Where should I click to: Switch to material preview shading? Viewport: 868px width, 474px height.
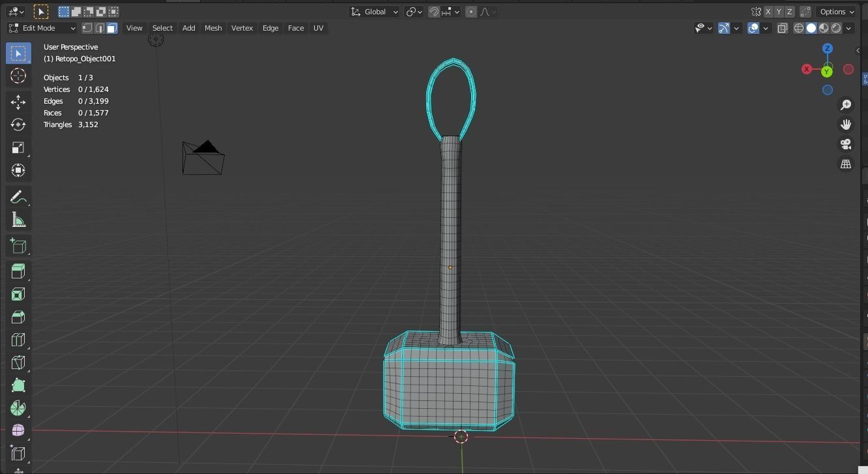[x=824, y=28]
